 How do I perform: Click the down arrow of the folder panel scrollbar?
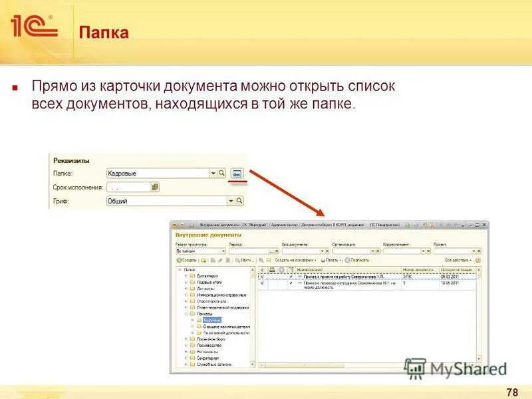click(x=253, y=363)
